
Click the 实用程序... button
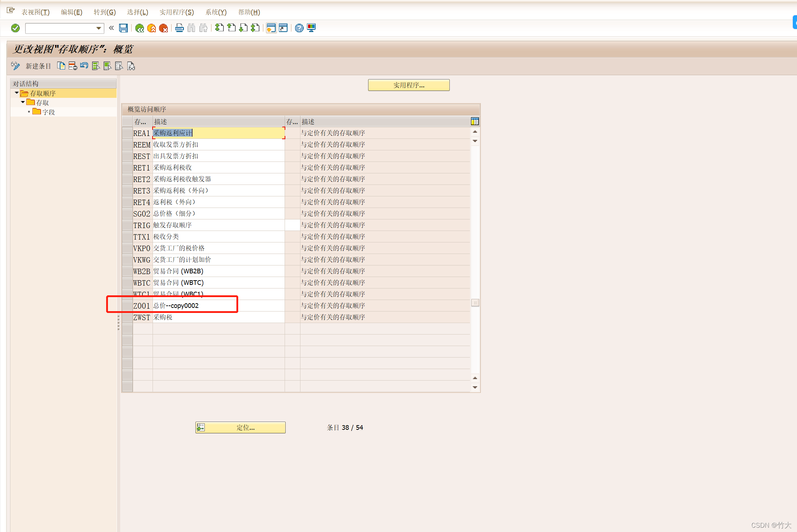pos(408,85)
